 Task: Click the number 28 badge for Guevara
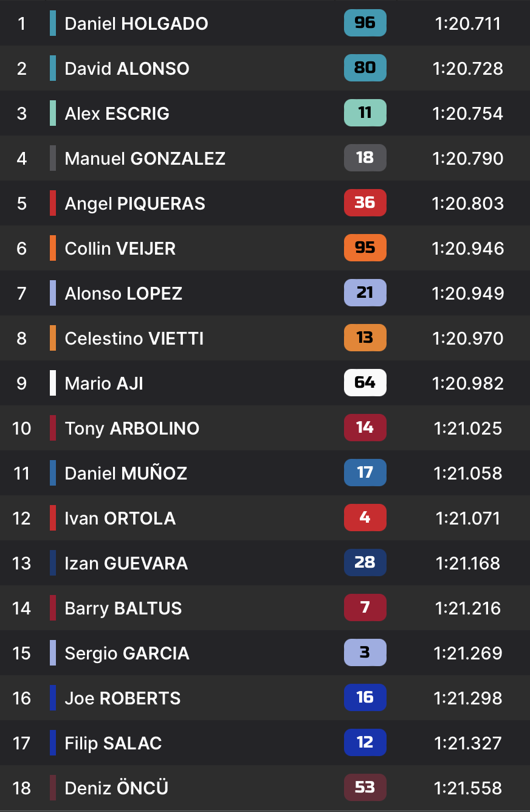[x=365, y=563]
